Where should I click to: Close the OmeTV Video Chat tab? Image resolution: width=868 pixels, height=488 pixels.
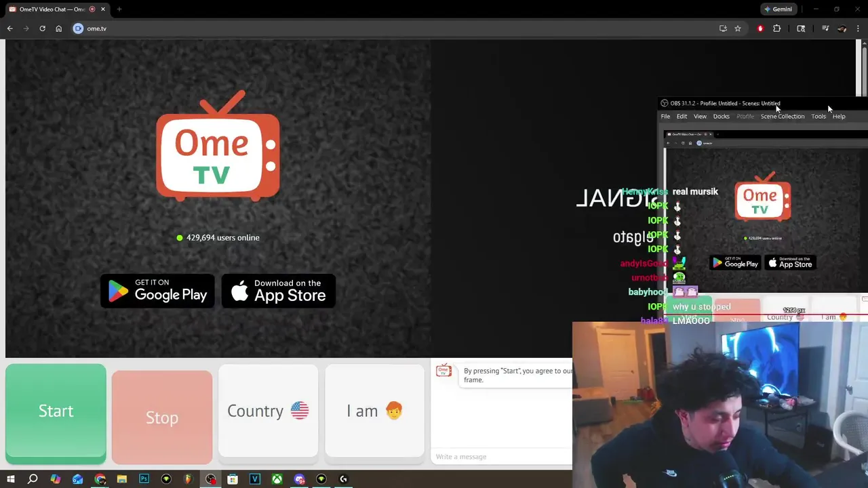tap(103, 9)
